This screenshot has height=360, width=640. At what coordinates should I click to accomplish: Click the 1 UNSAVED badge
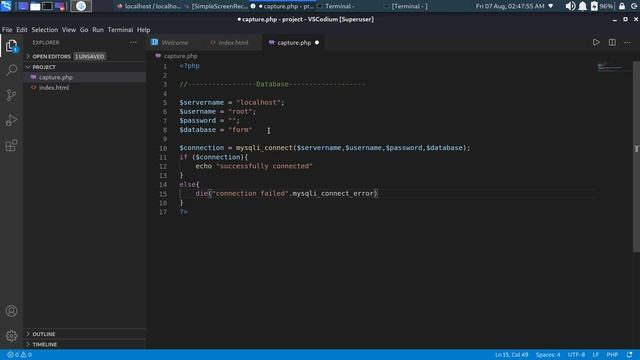[x=90, y=56]
